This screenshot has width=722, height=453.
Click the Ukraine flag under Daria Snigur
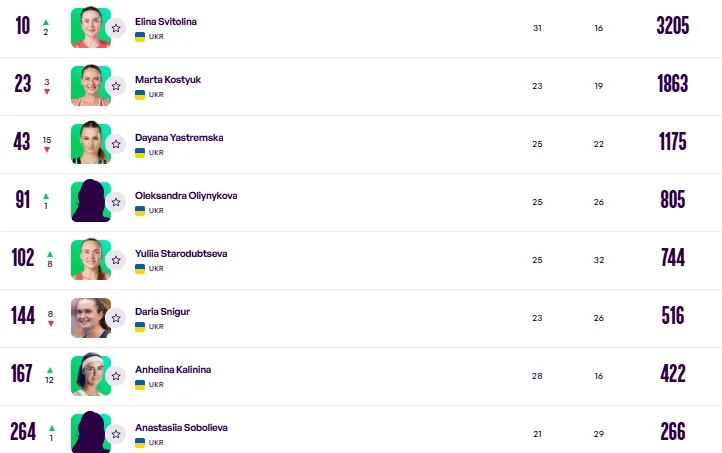(140, 327)
